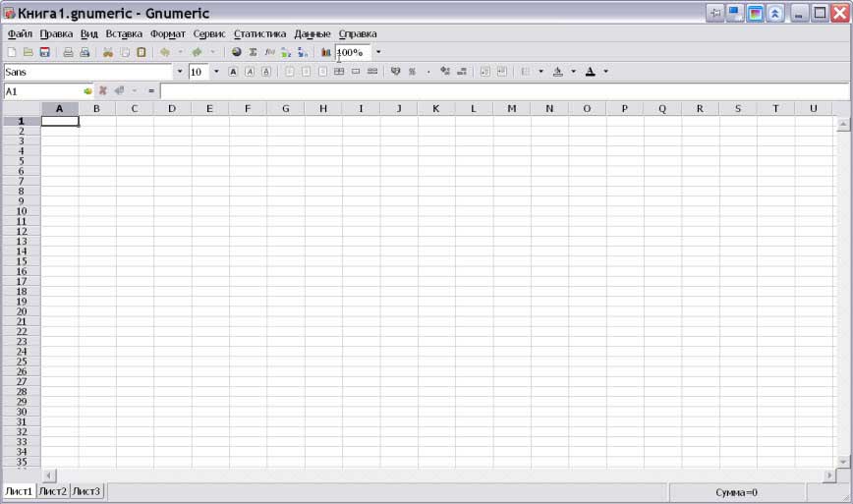Expand the font size dropdown arrow
This screenshot has height=504, width=853.
click(x=216, y=72)
